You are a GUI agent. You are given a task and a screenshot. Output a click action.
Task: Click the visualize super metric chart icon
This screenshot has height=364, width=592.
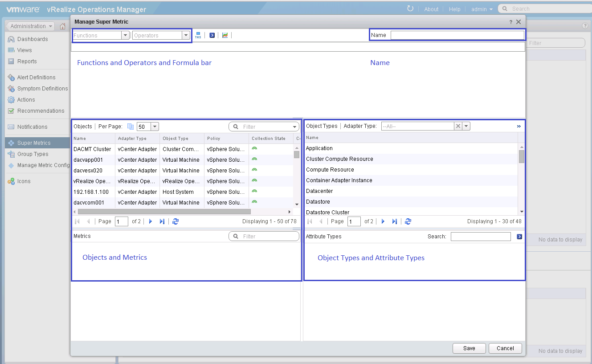click(x=225, y=35)
